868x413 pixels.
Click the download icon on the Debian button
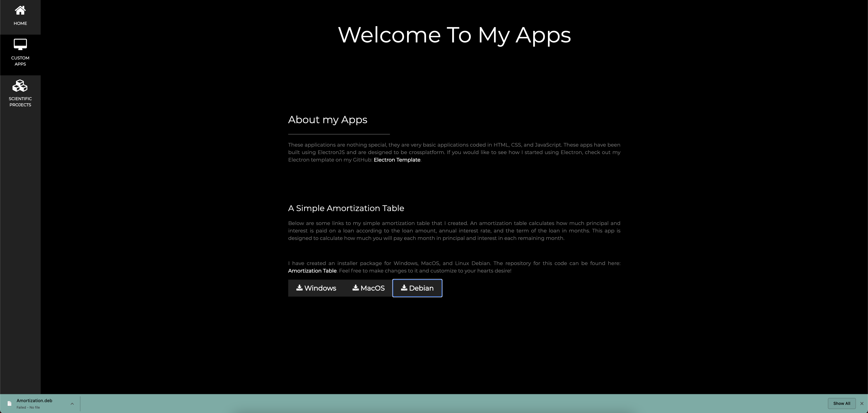pyautogui.click(x=404, y=288)
